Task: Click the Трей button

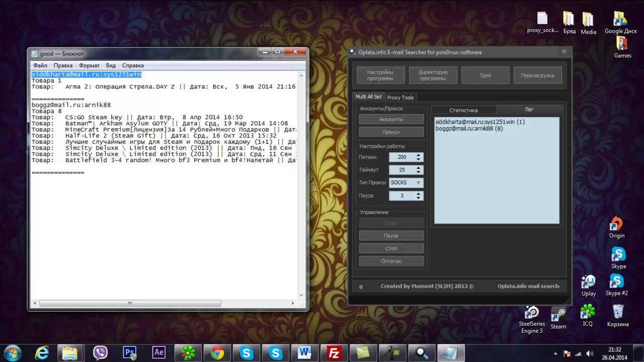Action: (x=485, y=75)
